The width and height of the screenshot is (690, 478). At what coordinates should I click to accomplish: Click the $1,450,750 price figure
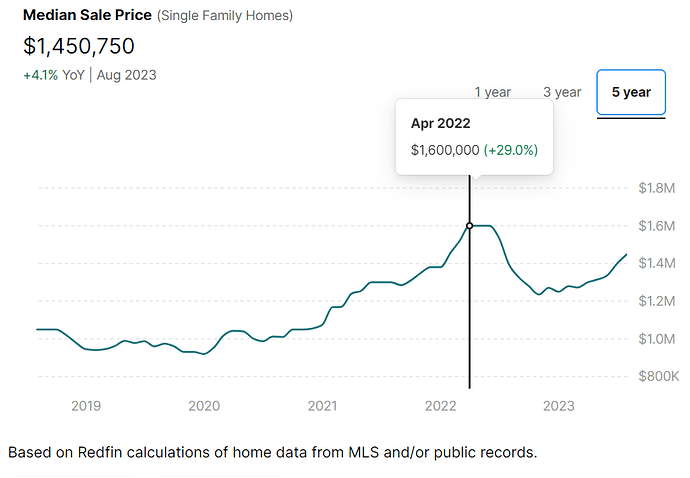tap(78, 46)
